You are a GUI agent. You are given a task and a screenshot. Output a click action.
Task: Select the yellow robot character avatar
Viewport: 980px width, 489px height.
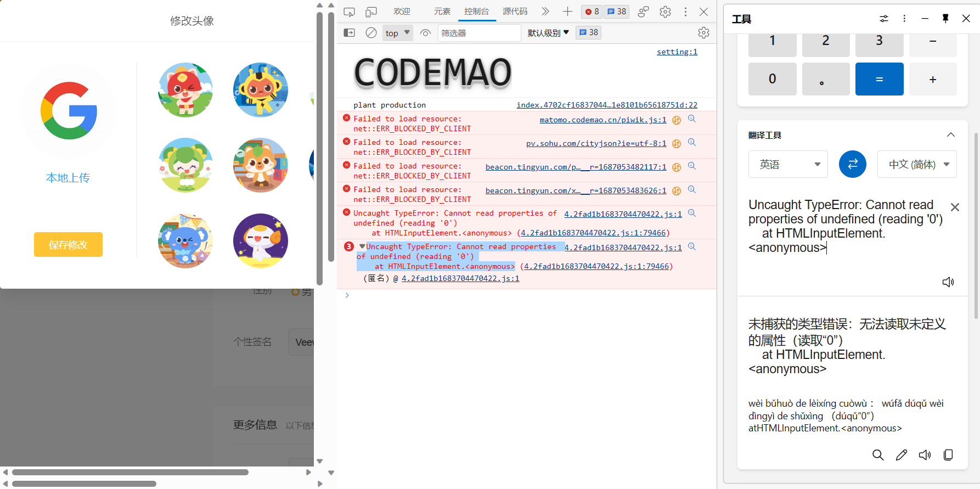coord(261,90)
